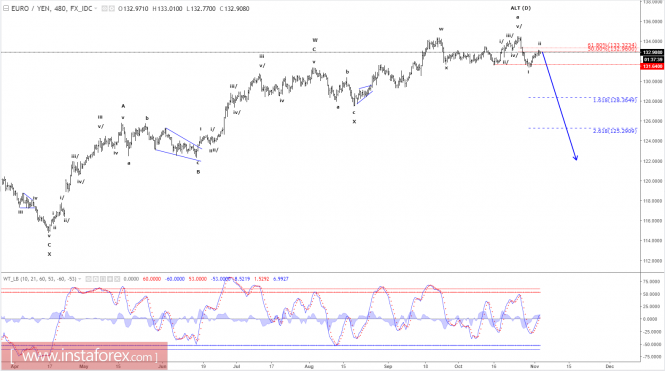
Task: Select the high value H133.0100
Action: 168,8
